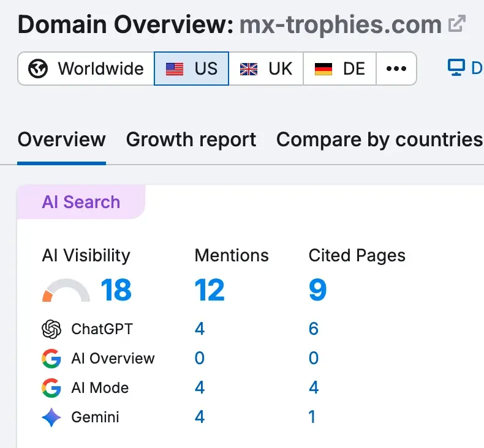This screenshot has height=448, width=484.
Task: Click the AI Mode row label
Action: [x=100, y=388]
